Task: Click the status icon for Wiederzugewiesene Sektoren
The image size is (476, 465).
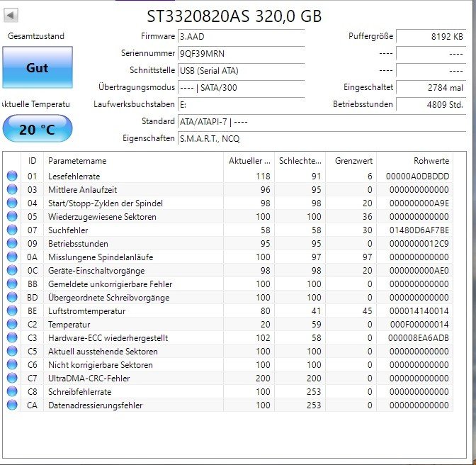Action: point(12,217)
